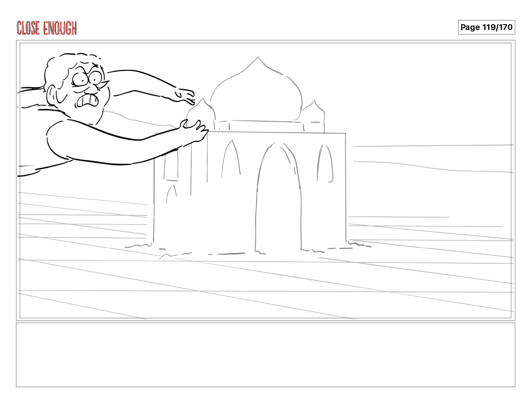The width and height of the screenshot is (532, 411).
Task: Click the Close Enough logo title
Action: click(x=47, y=28)
